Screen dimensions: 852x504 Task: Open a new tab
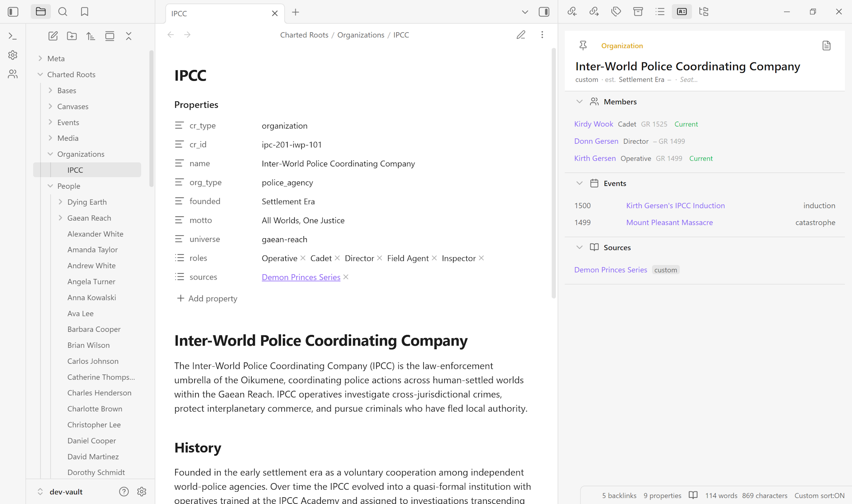coord(296,12)
